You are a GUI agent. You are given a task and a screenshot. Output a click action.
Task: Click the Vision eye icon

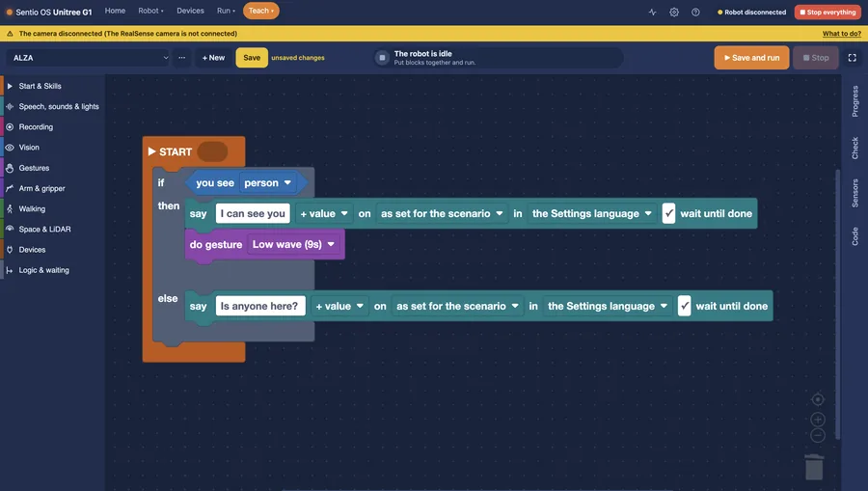10,148
